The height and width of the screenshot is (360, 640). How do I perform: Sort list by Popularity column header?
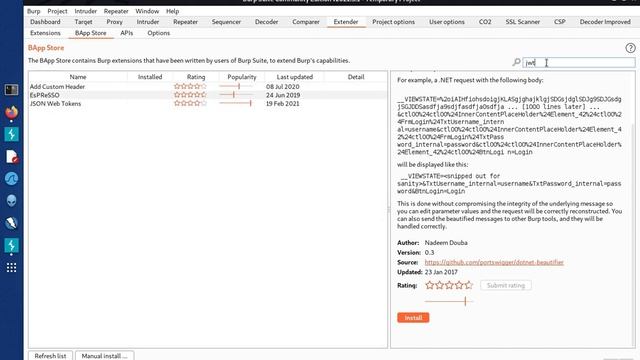coord(242,77)
